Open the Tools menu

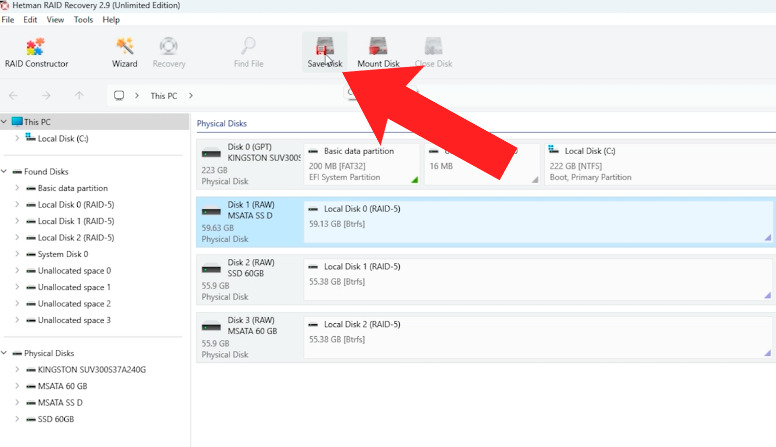[83, 20]
